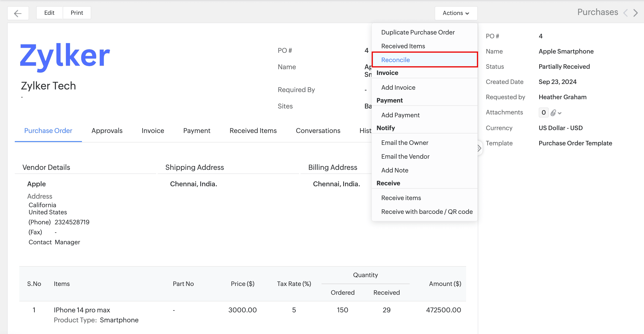Click Receive with barcode / QR code
This screenshot has height=334, width=644.
(x=427, y=212)
